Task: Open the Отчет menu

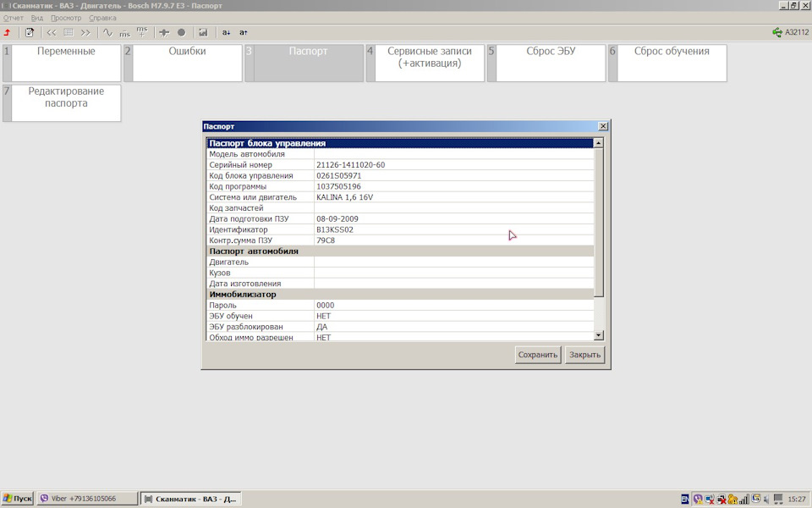Action: coord(13,18)
